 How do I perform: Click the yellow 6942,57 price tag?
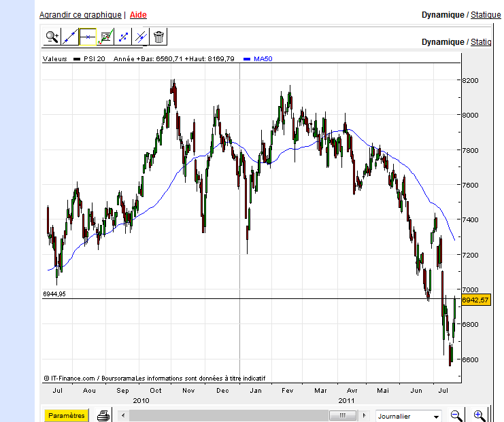point(475,300)
